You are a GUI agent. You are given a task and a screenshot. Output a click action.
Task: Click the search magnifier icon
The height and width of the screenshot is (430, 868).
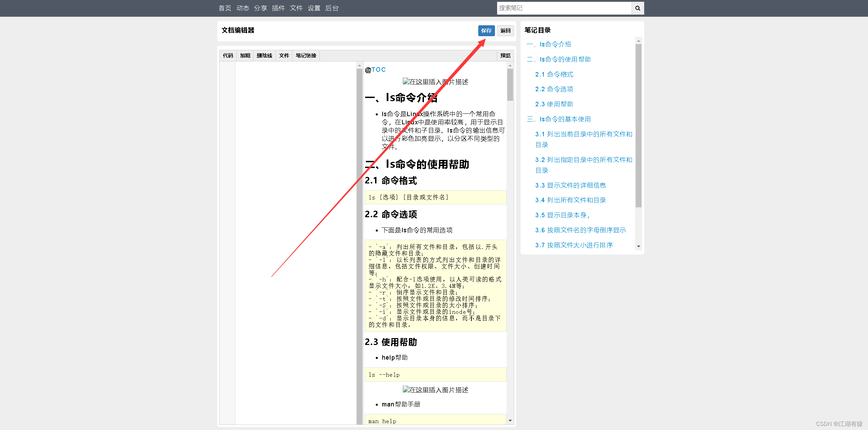(637, 8)
